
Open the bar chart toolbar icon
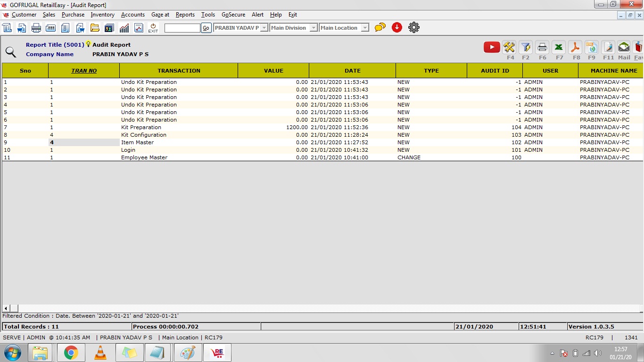[124, 28]
